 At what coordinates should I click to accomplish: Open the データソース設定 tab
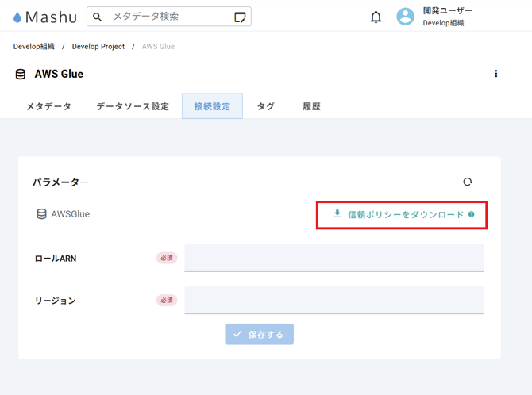(x=133, y=106)
